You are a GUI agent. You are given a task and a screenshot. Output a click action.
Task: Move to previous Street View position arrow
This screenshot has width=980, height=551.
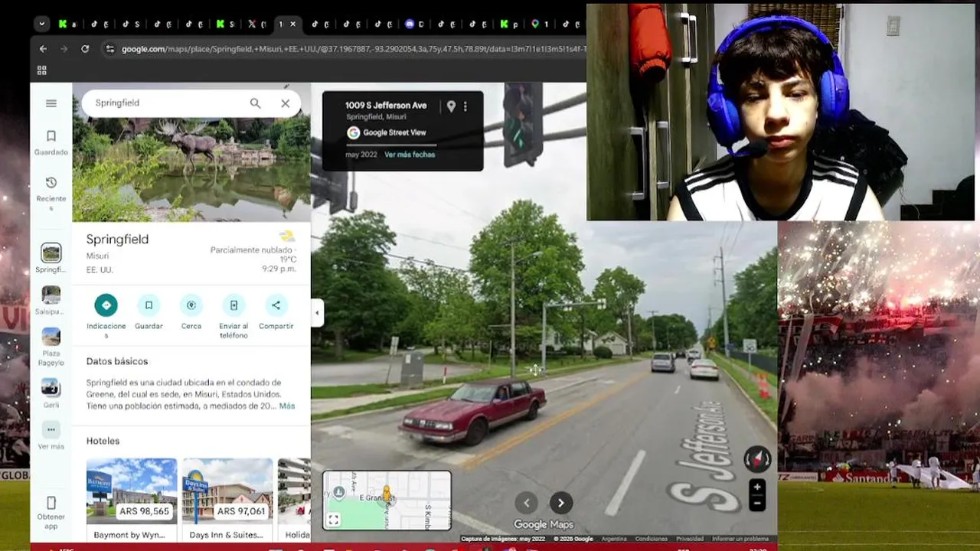pyautogui.click(x=526, y=503)
